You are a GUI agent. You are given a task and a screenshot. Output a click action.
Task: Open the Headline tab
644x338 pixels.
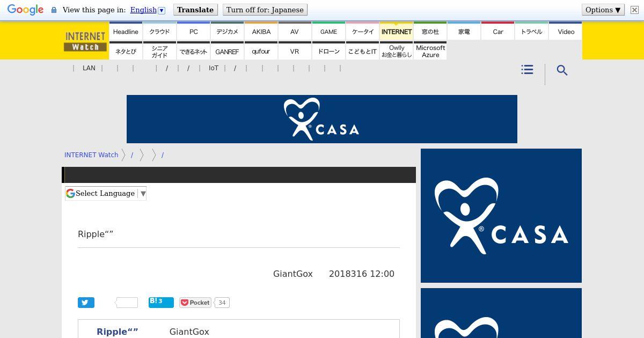tap(126, 31)
